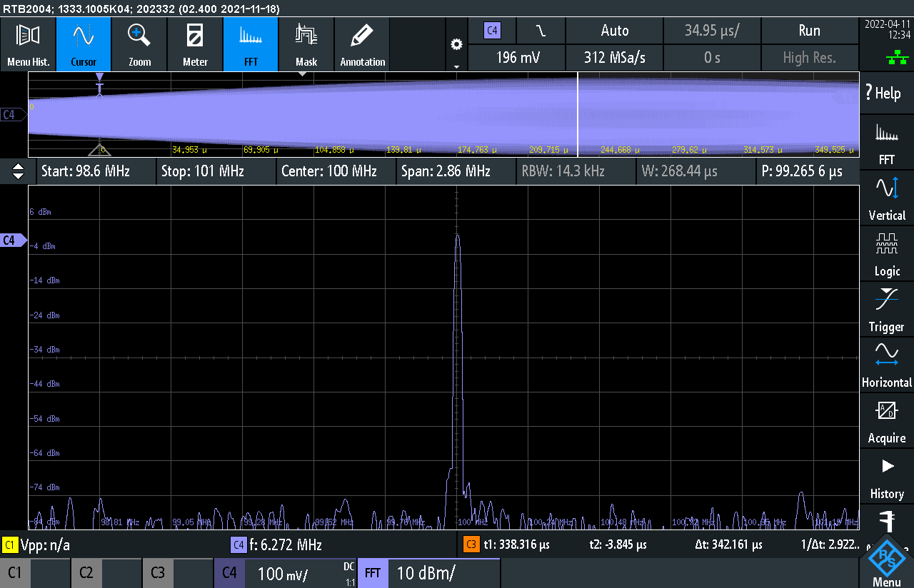914x588 pixels.
Task: Toggle channel C2
Action: [106, 572]
